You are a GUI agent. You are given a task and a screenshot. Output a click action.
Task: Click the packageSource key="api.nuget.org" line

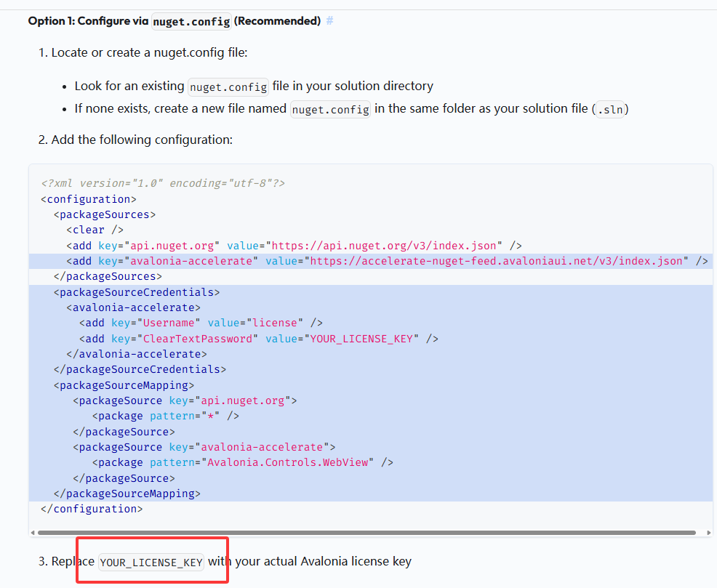pos(185,400)
